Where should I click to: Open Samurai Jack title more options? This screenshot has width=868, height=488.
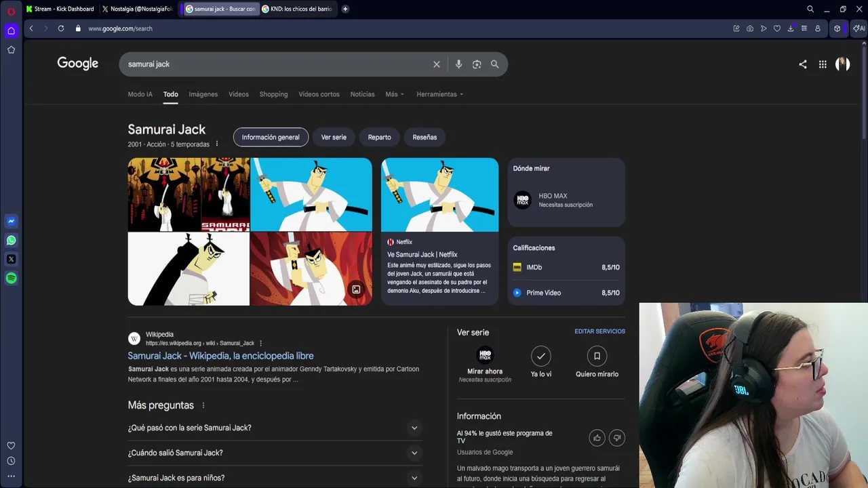pos(217,144)
